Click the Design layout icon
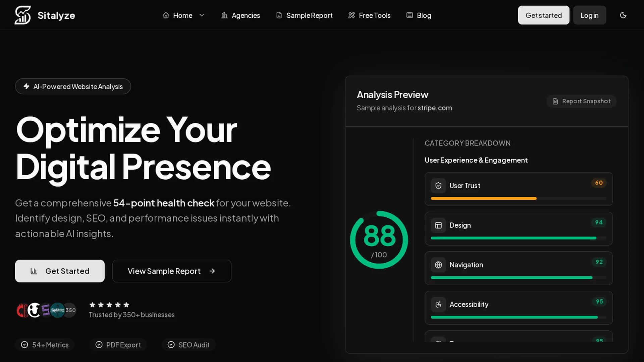644x362 pixels. [x=438, y=225]
